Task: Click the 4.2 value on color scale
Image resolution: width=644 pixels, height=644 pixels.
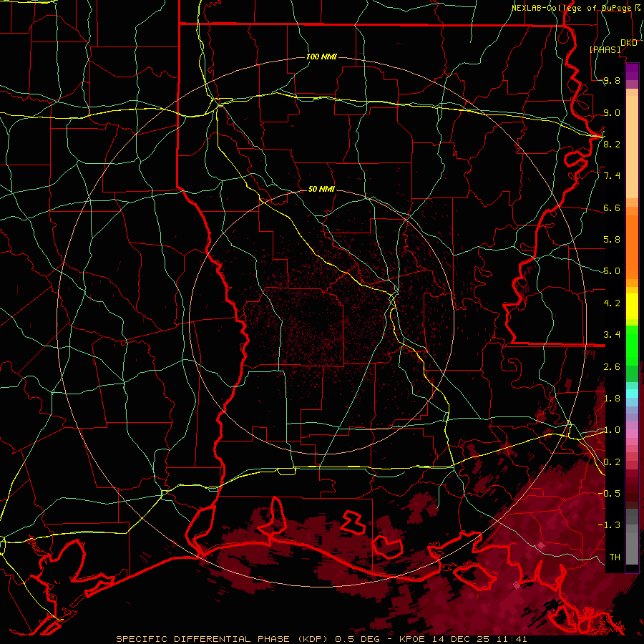Action: point(612,303)
